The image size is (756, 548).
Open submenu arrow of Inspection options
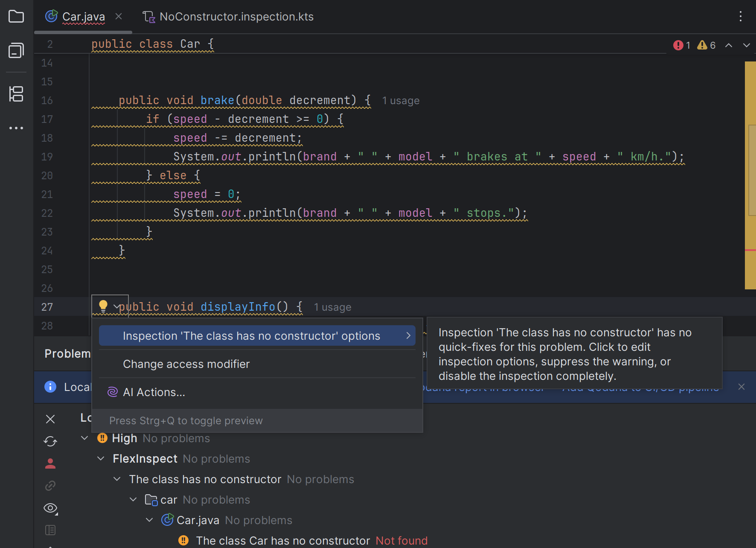pyautogui.click(x=408, y=336)
